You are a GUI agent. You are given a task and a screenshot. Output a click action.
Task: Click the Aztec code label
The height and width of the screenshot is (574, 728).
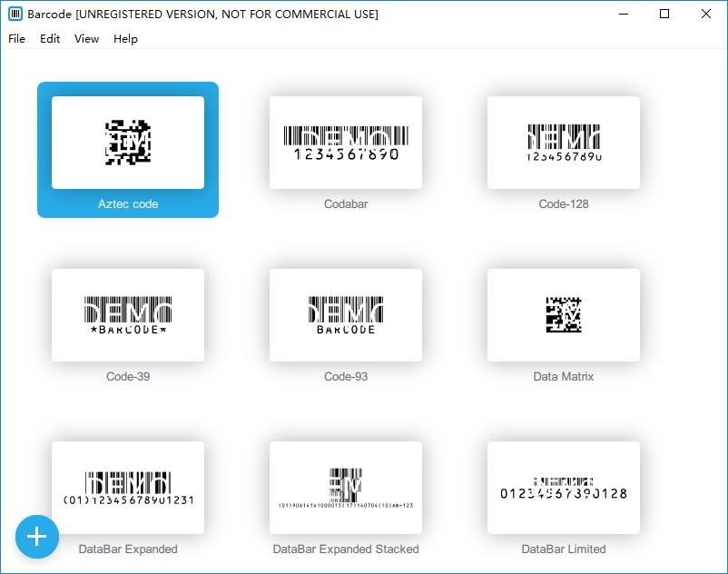click(128, 203)
